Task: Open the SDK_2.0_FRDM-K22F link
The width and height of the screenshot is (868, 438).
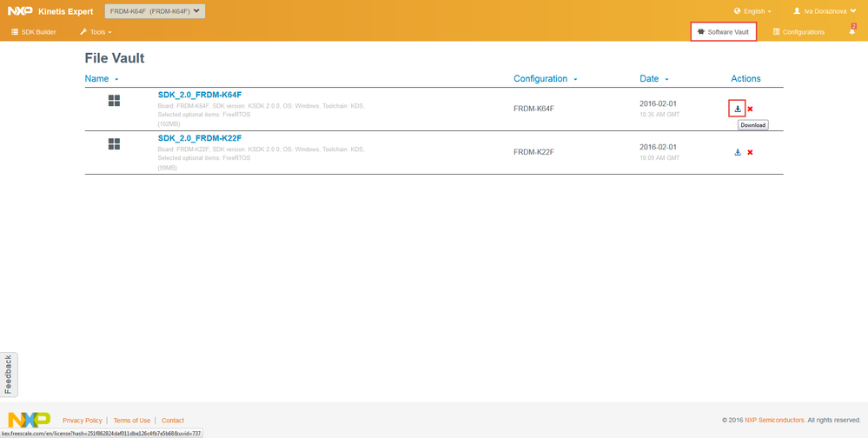Action: 200,138
